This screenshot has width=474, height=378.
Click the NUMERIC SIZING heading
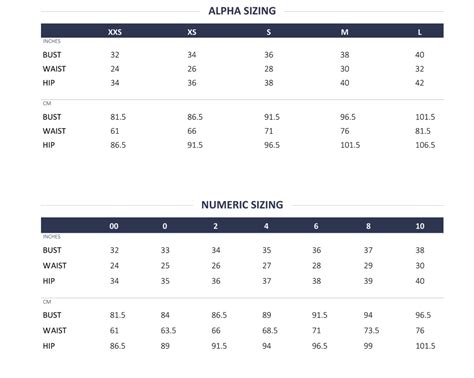pyautogui.click(x=242, y=205)
